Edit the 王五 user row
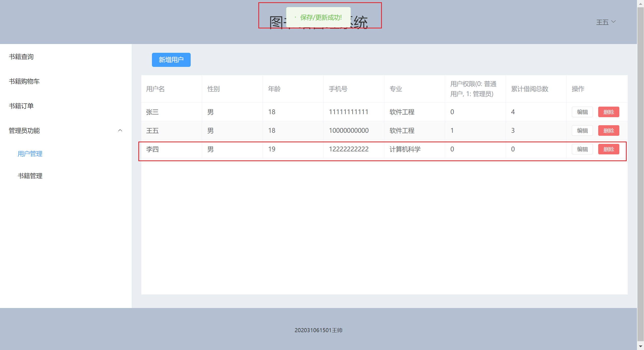The height and width of the screenshot is (350, 644). (582, 130)
